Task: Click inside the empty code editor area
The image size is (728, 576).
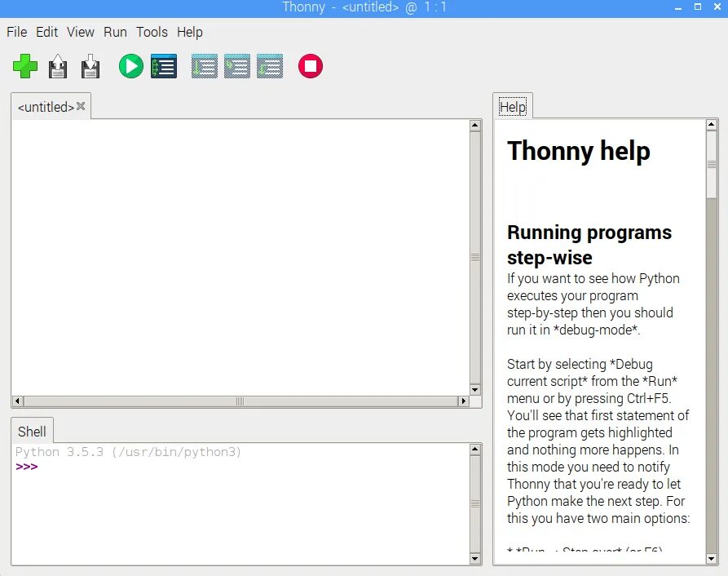Action: 240,257
